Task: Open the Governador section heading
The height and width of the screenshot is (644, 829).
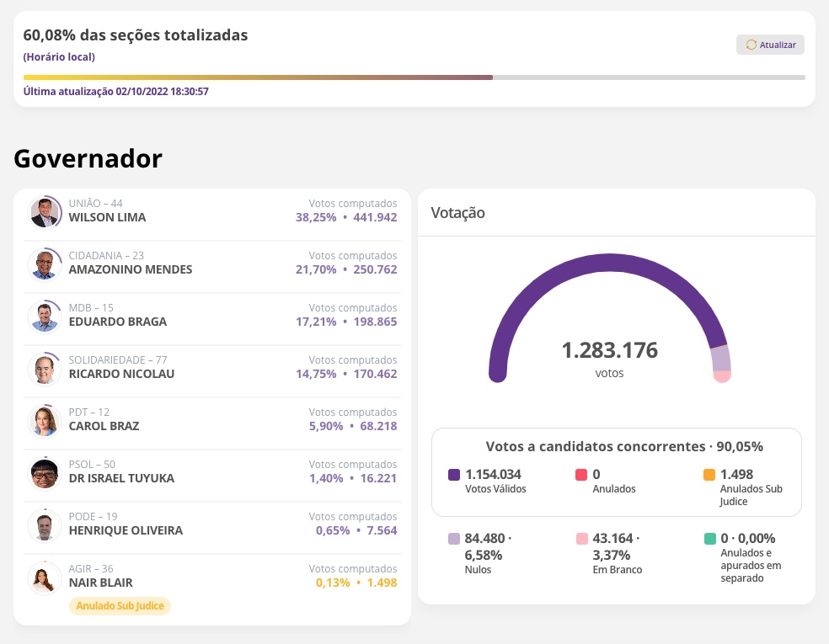Action: 87,158
